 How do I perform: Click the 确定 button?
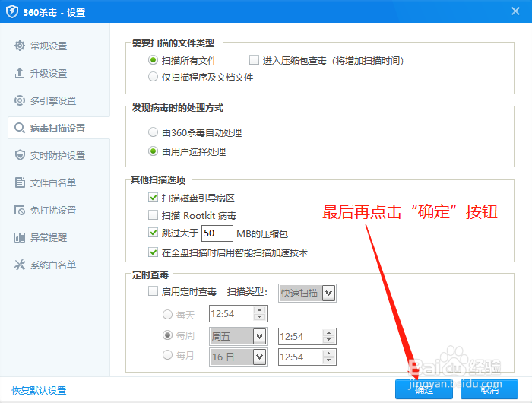point(424,389)
